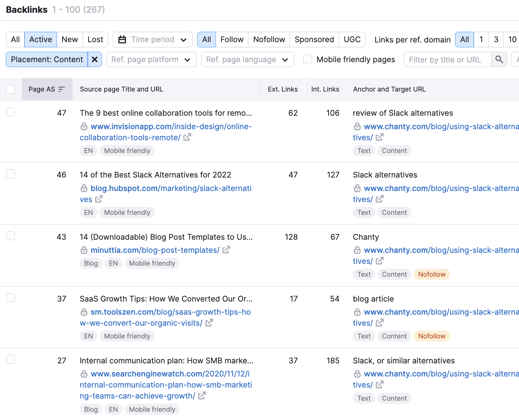Click lock icon beside target URL in review of Slack alternatives row

click(357, 126)
